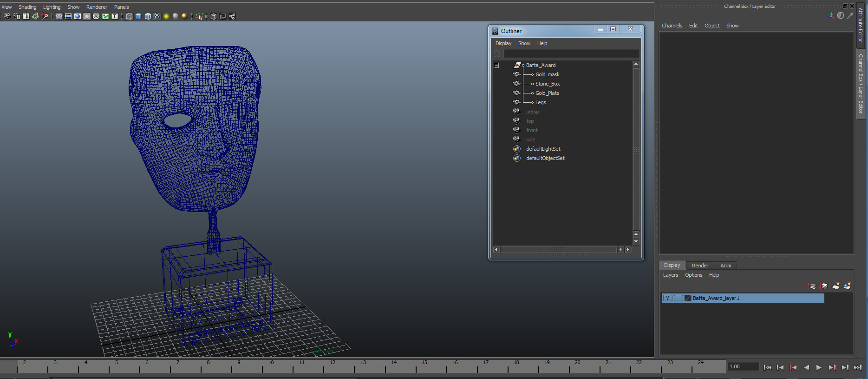868x379 pixels.
Task: Select defaultLightSet in the Outliner
Action: 543,149
